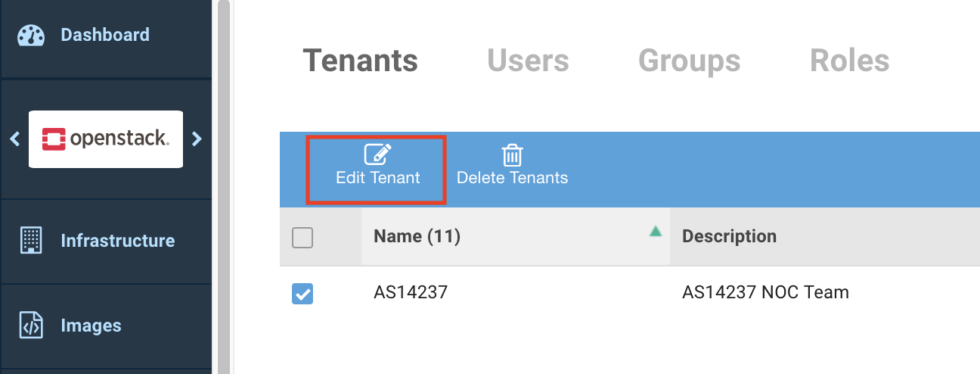Select the AS14237 tenant name
Viewport: 980px width, 374px height.
coord(411,292)
